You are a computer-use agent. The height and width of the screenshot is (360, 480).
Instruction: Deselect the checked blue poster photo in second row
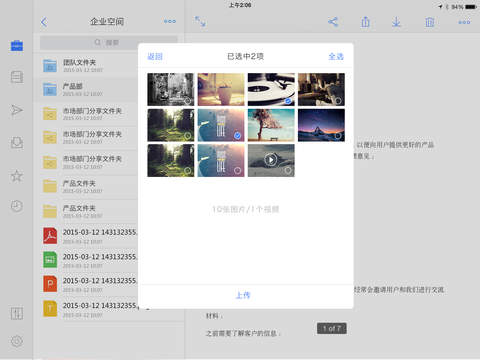point(221,125)
